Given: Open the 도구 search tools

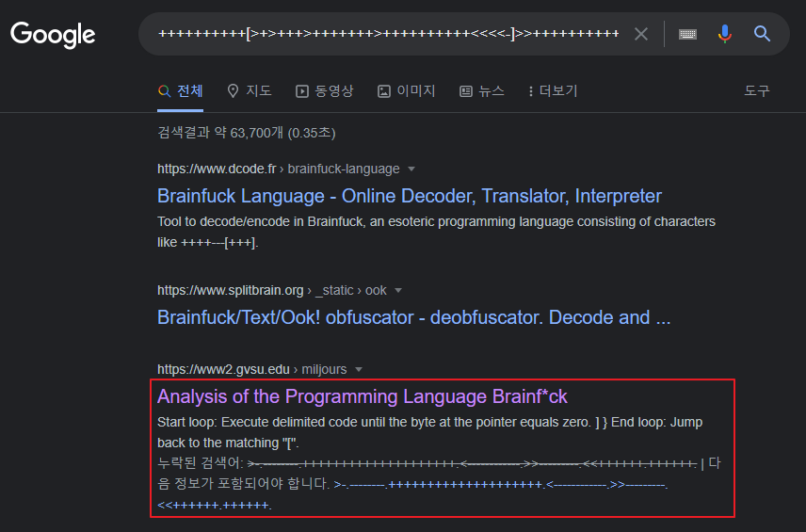Looking at the screenshot, I should (757, 91).
